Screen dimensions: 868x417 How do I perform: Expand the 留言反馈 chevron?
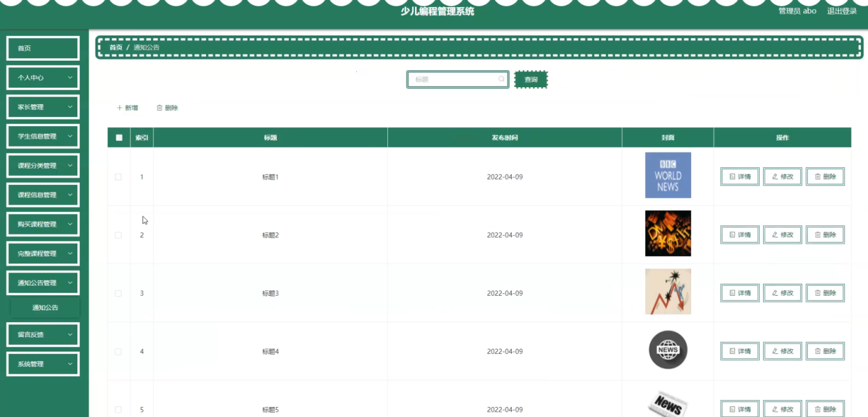point(70,335)
